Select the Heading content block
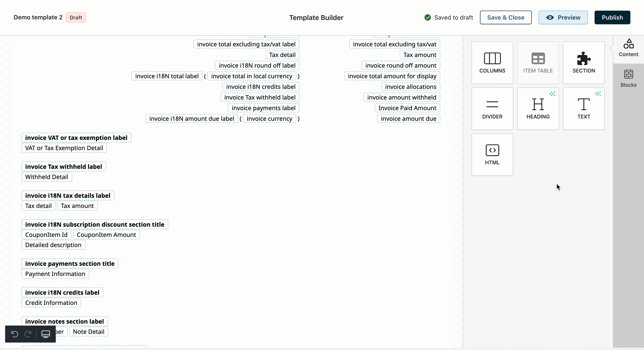 (538, 109)
